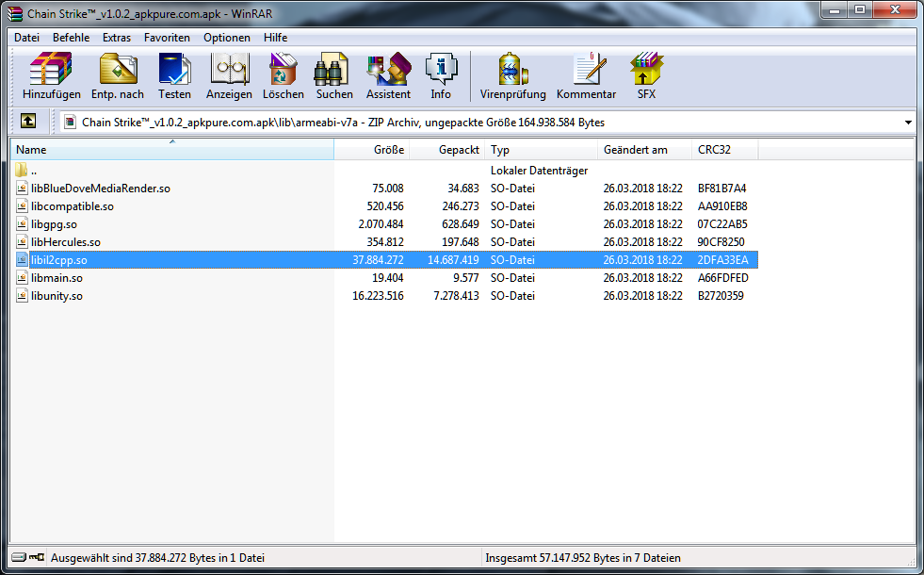Click size value 16.223.516
This screenshot has width=924, height=575.
coord(378,295)
